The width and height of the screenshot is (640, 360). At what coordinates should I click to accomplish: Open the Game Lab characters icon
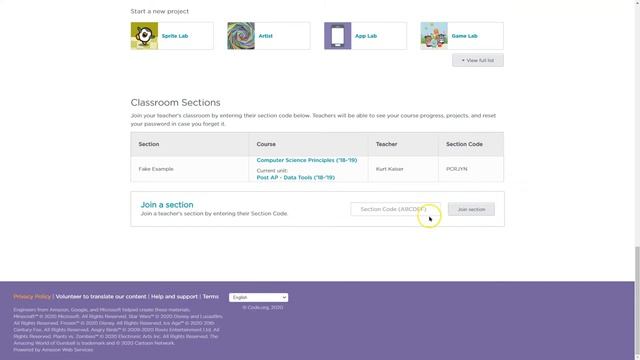pos(434,36)
